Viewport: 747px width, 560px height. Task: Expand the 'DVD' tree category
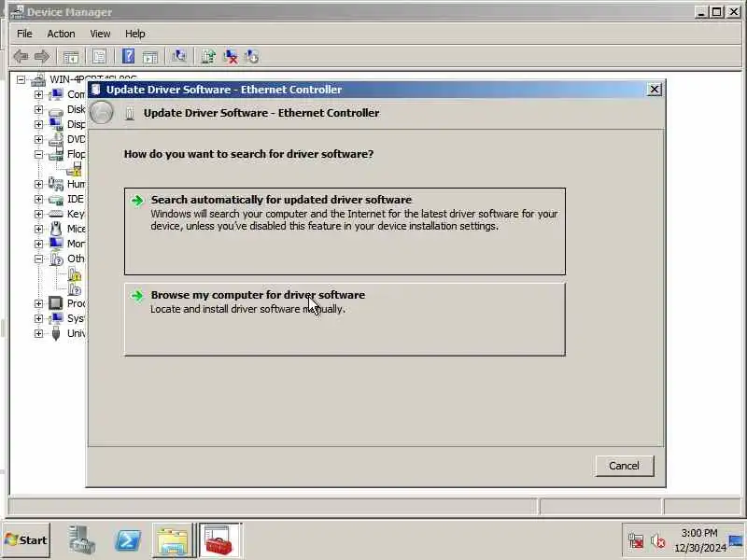pos(38,139)
